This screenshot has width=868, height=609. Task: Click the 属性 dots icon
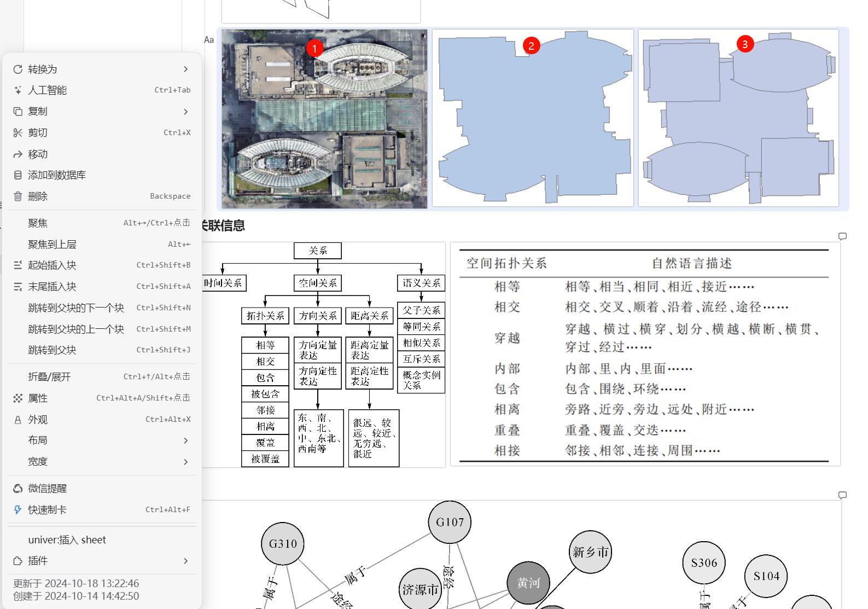coord(18,398)
